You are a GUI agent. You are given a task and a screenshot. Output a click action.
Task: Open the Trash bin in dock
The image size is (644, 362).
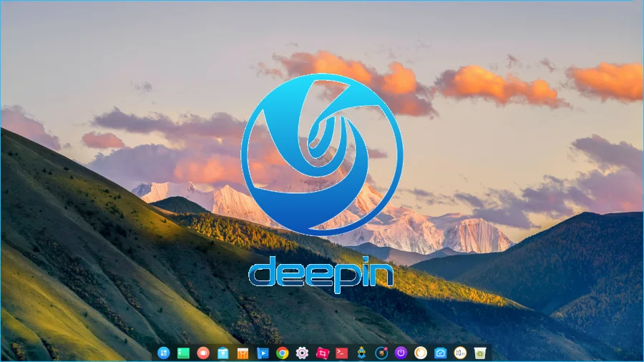[x=479, y=353]
